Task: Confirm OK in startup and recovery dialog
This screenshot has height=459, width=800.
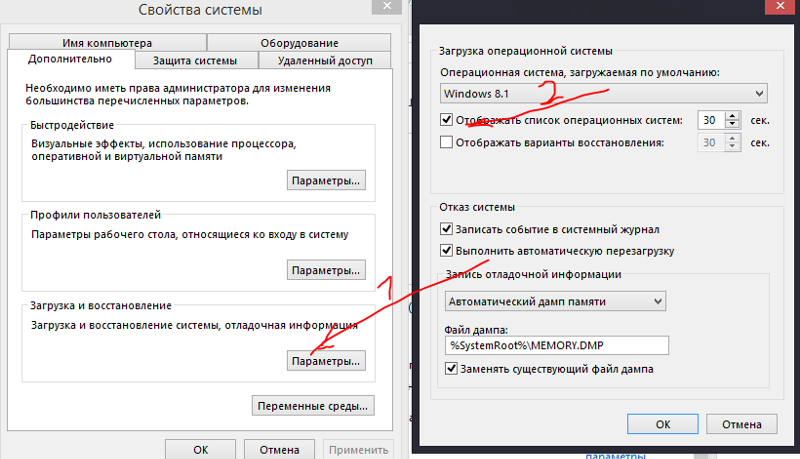Action: pyautogui.click(x=663, y=424)
